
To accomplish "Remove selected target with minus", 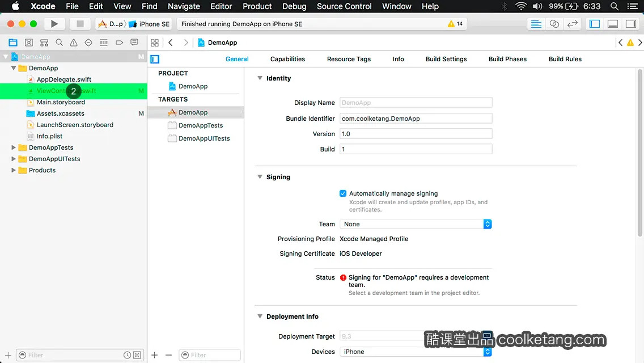I will (168, 355).
